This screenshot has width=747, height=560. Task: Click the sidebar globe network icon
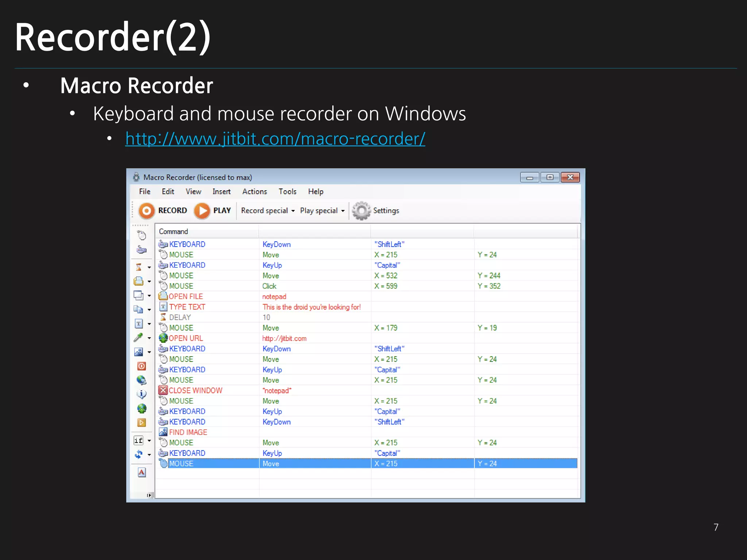142,380
